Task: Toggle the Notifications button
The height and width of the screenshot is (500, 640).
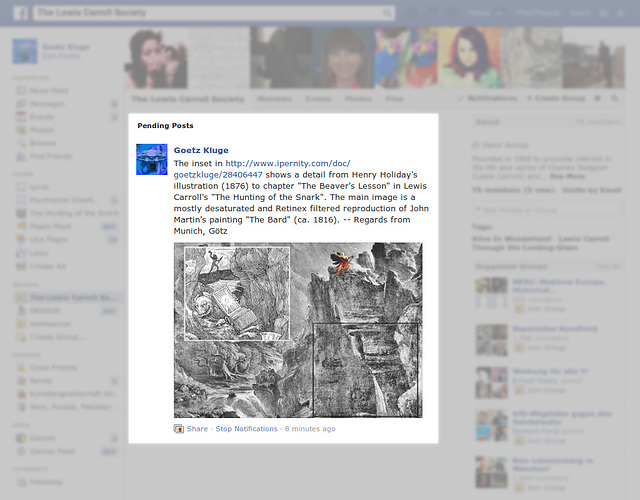Action: (488, 98)
